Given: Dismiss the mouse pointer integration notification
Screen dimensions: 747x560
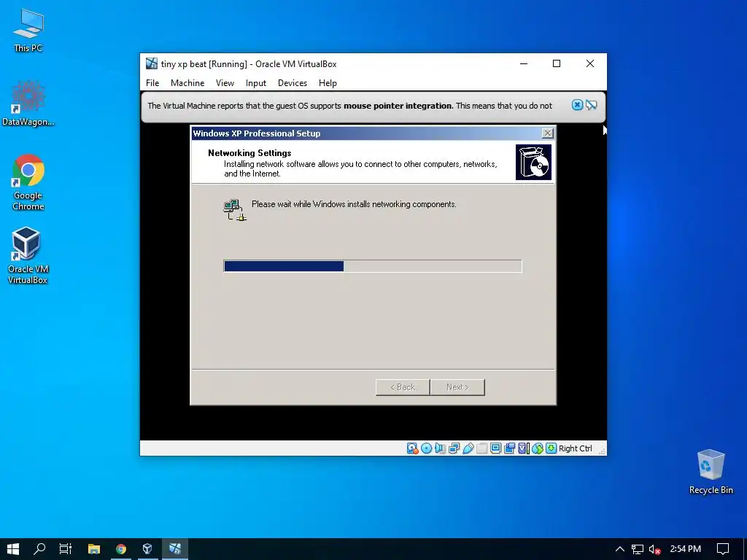Looking at the screenshot, I should [577, 105].
